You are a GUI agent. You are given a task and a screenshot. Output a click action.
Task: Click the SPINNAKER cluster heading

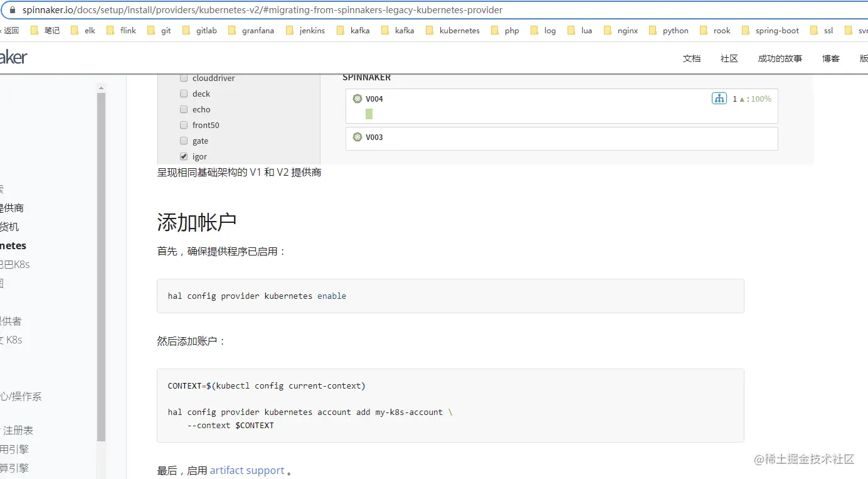366,77
